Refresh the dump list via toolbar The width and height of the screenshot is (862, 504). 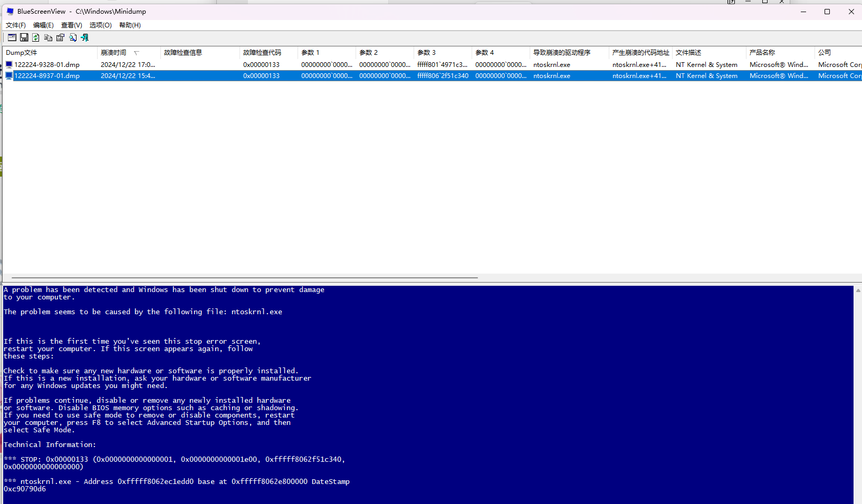click(x=36, y=37)
